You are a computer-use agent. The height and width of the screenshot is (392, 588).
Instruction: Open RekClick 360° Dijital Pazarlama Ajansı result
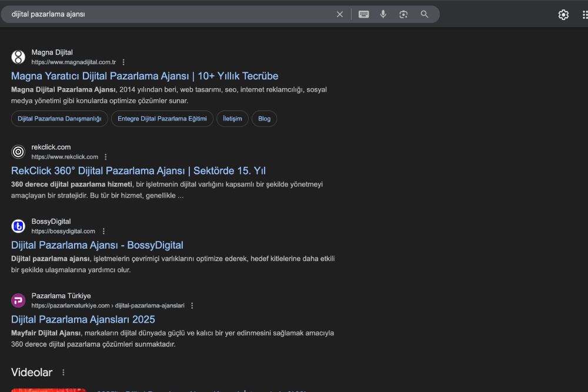pyautogui.click(x=138, y=171)
